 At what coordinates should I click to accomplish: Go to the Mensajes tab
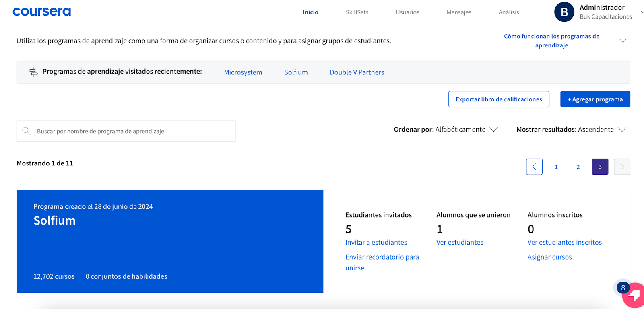(x=459, y=12)
